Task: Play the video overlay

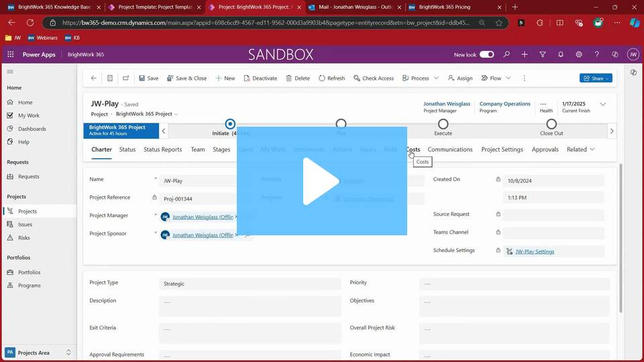Action: (321, 181)
